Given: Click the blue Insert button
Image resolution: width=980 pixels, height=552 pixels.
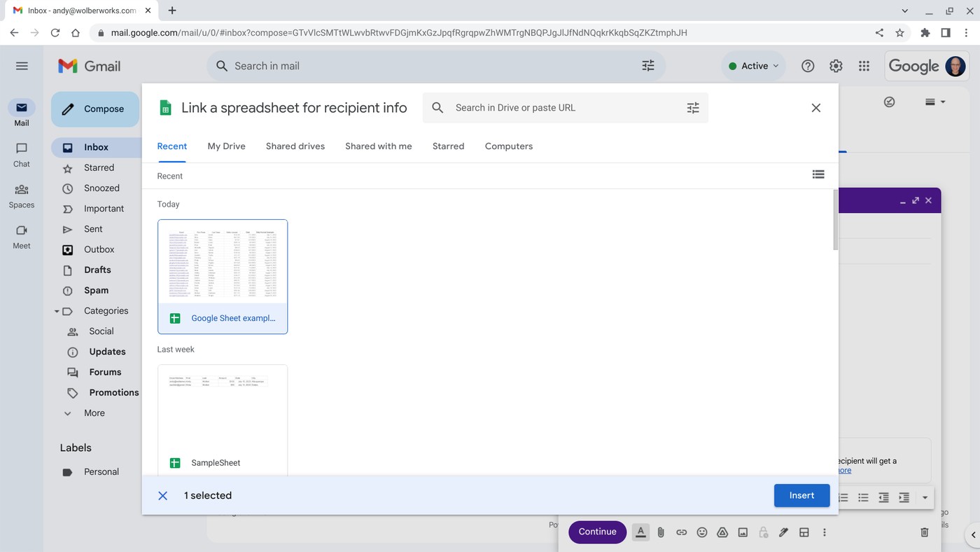Looking at the screenshot, I should (801, 495).
